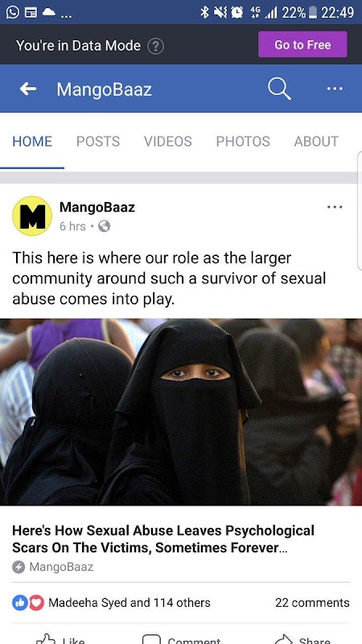This screenshot has width=362, height=644.
Task: Open WhatsApp notification icon in status bar
Action: 12,12
